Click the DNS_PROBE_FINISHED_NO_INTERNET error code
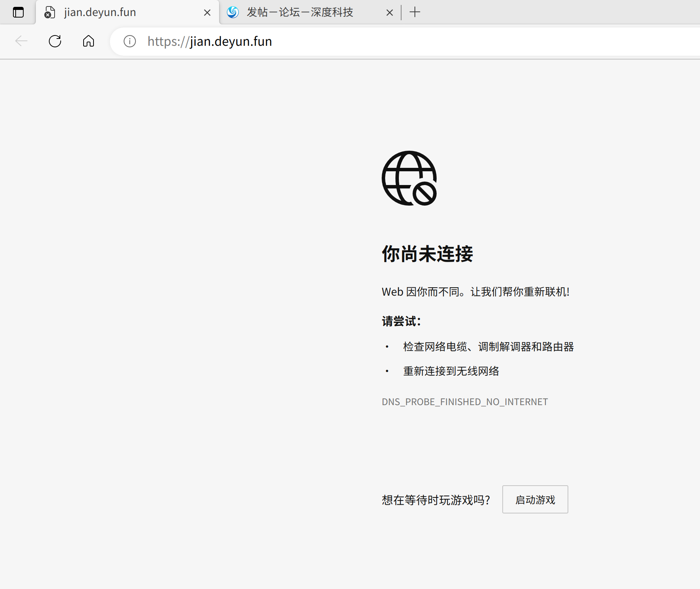700x589 pixels. (x=465, y=402)
